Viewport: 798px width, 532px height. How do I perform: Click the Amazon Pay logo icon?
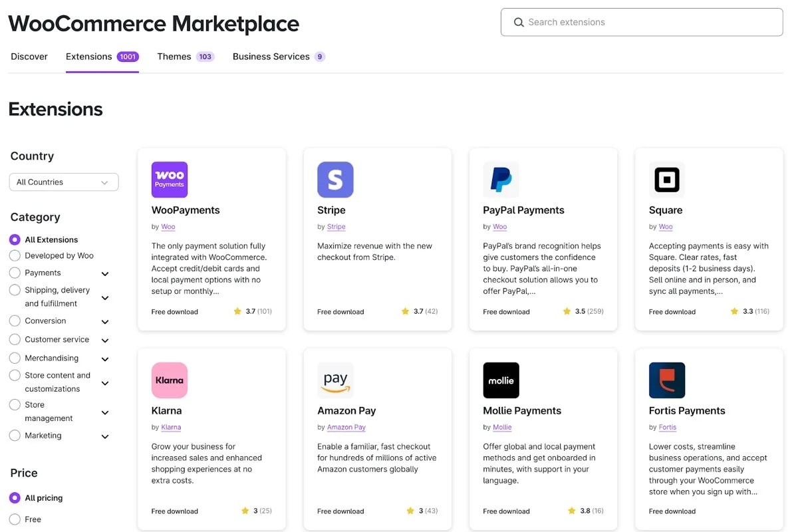point(335,380)
